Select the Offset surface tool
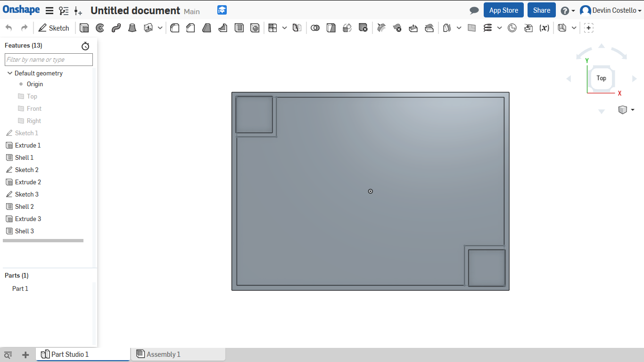The height and width of the screenshot is (362, 644). [x=447, y=28]
